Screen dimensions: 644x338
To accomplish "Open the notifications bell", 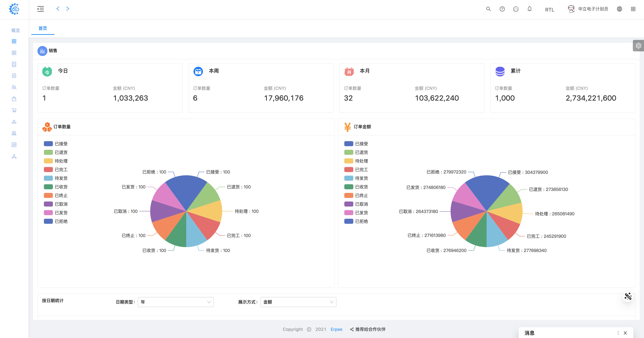I will [529, 9].
